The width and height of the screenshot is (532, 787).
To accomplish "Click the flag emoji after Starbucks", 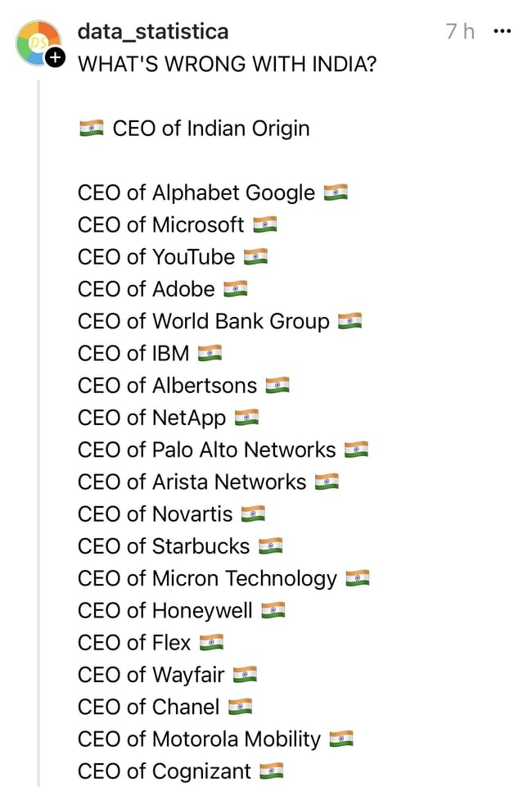I will pos(270,546).
